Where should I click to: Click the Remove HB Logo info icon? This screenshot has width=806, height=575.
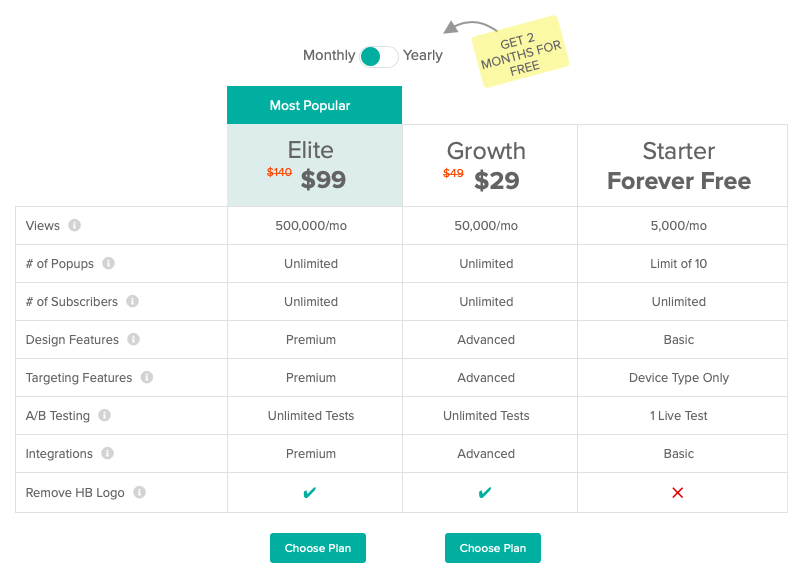pyautogui.click(x=139, y=492)
